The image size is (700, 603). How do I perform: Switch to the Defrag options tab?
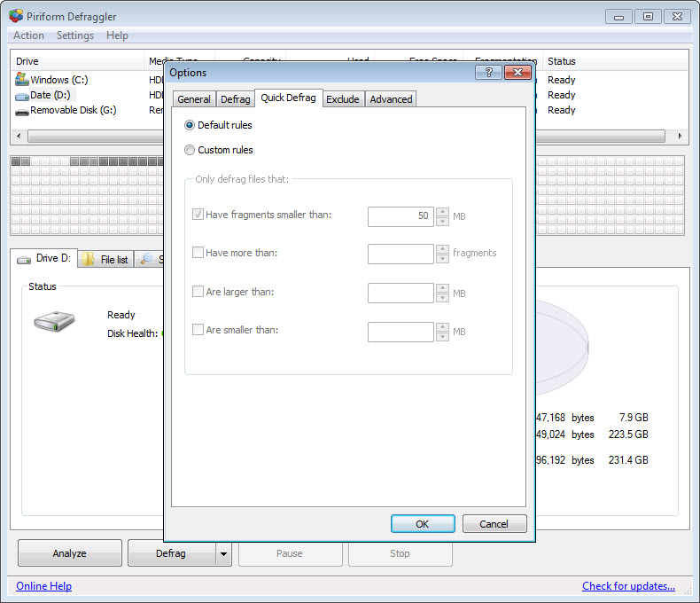[236, 99]
